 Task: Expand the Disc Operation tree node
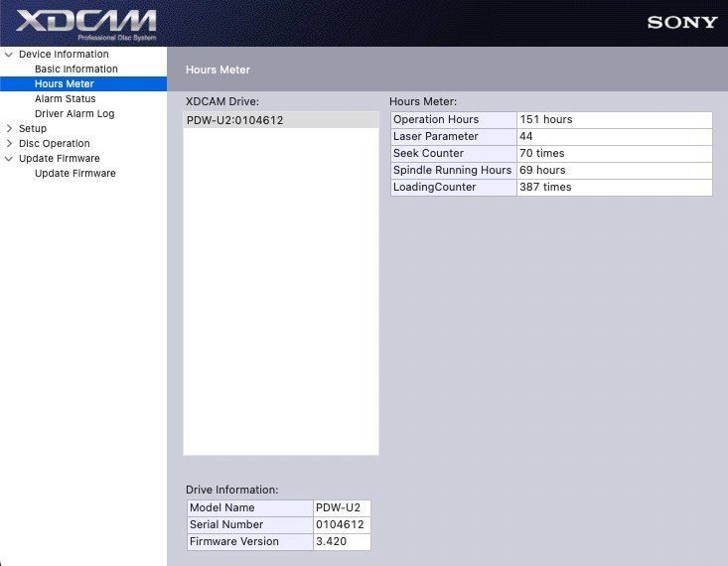coord(10,144)
